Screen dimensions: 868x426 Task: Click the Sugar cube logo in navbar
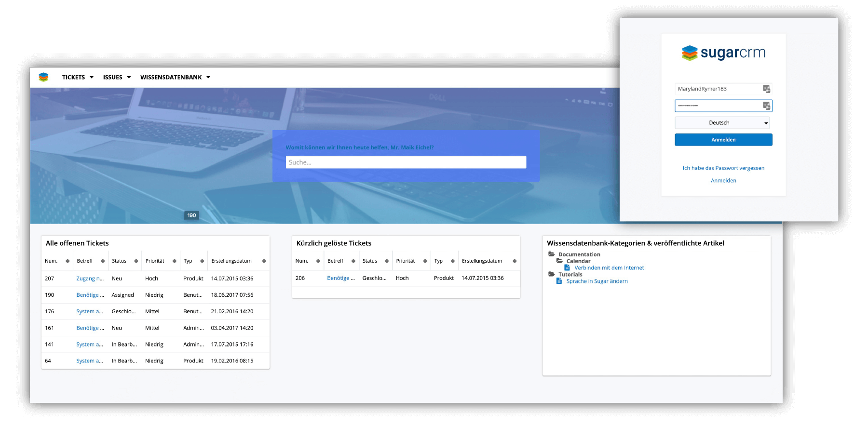click(44, 77)
